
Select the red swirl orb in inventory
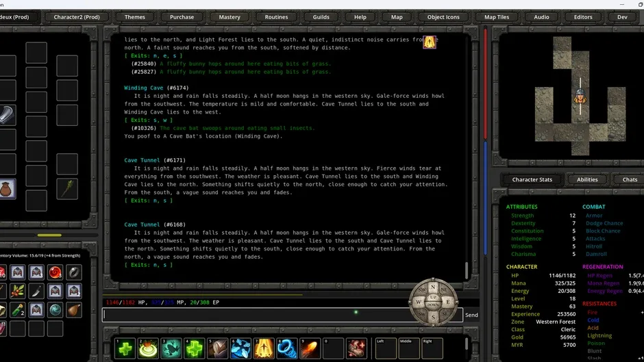55,272
